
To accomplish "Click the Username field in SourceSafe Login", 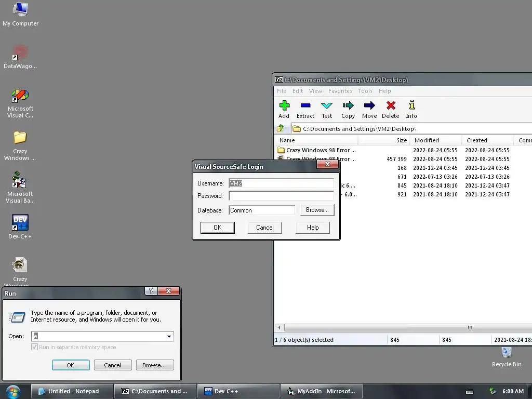I will coord(281,183).
